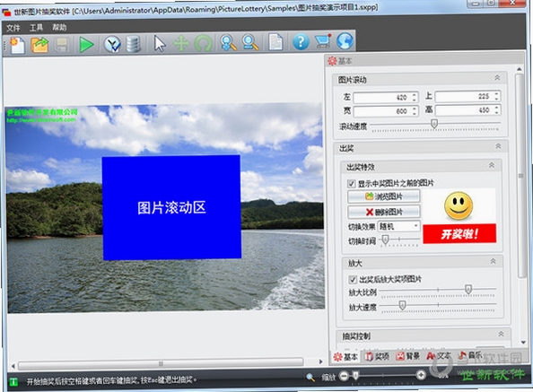Toggle 出奖后放大奖项图片 checkbox

(353, 280)
